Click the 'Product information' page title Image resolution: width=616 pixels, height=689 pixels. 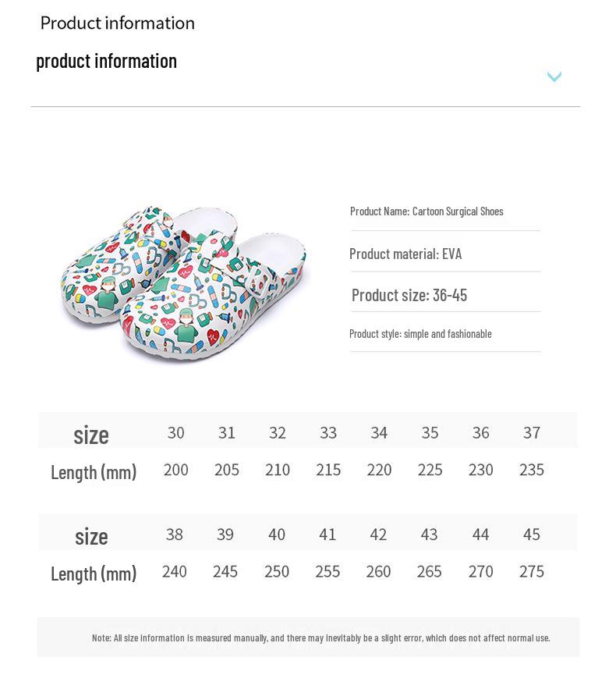pos(118,23)
